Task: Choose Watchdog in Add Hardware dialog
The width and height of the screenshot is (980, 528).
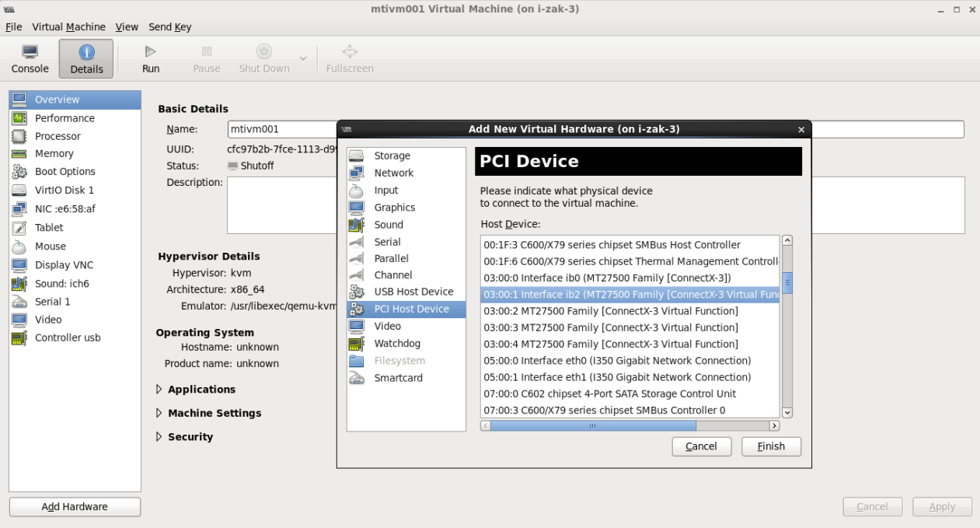Action: coord(406,343)
